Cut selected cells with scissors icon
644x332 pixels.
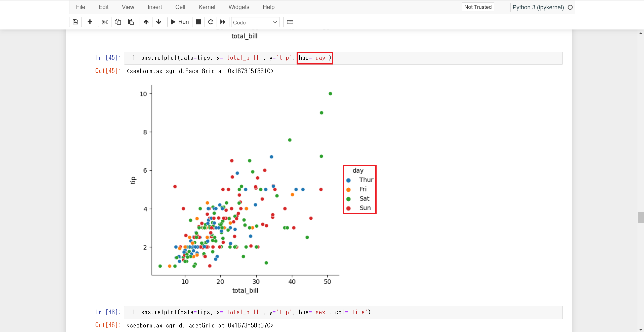105,22
